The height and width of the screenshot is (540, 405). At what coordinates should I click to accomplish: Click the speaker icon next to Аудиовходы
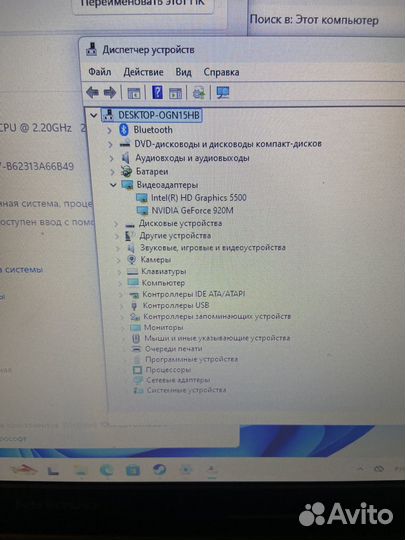(x=126, y=158)
